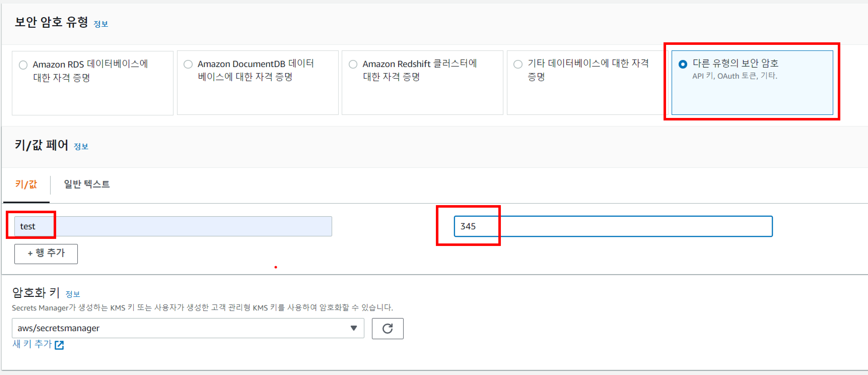Open 정보 link next to 보안 암호 유형
The image size is (868, 375).
point(101,24)
